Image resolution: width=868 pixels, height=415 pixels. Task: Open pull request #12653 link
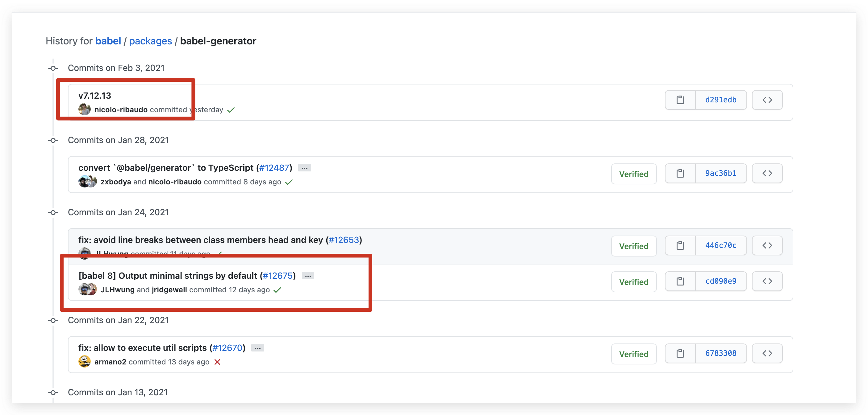pos(344,240)
